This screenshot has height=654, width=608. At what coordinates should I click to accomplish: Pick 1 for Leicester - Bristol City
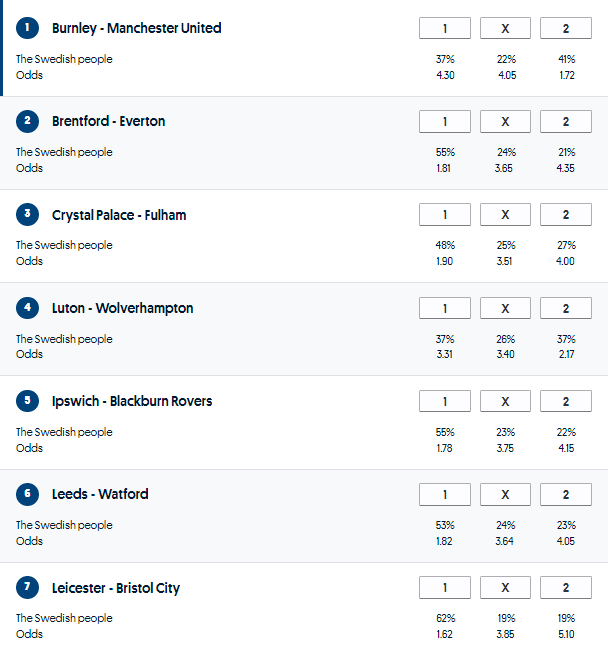(x=444, y=588)
